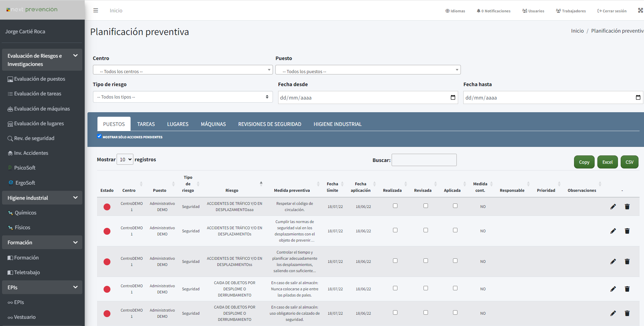Open Evaluación de máquinas in sidebar
The width and height of the screenshot is (644, 326).
click(x=39, y=109)
